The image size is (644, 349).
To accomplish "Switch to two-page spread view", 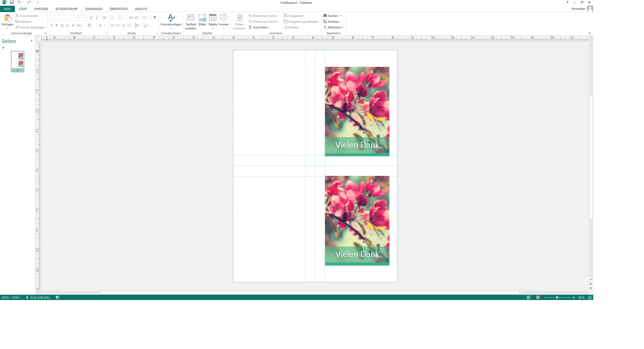I will [x=538, y=297].
